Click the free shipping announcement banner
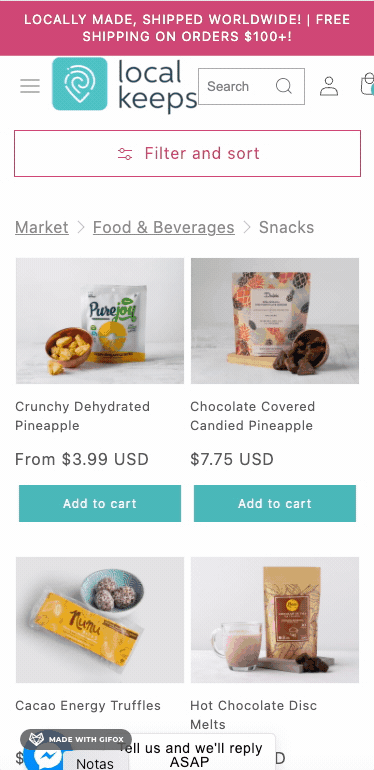 point(187,28)
